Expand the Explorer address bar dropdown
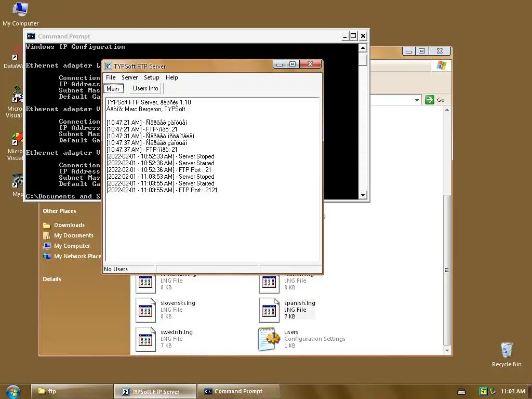 pyautogui.click(x=417, y=100)
